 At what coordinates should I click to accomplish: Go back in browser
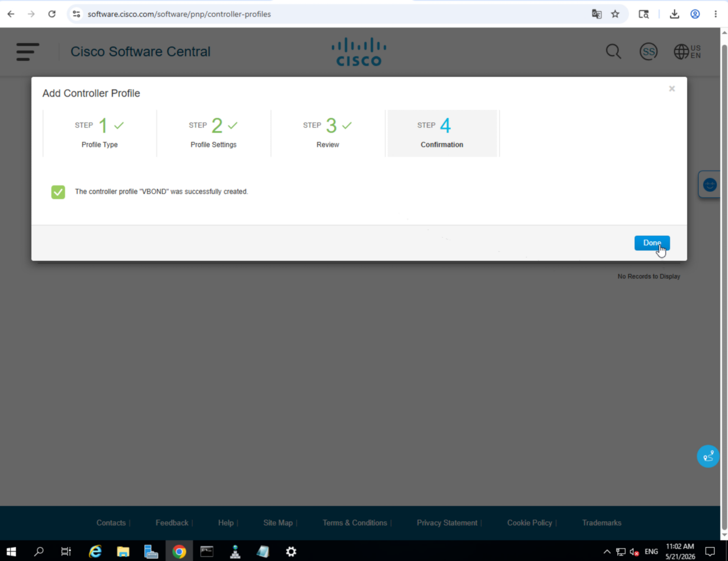(x=11, y=14)
